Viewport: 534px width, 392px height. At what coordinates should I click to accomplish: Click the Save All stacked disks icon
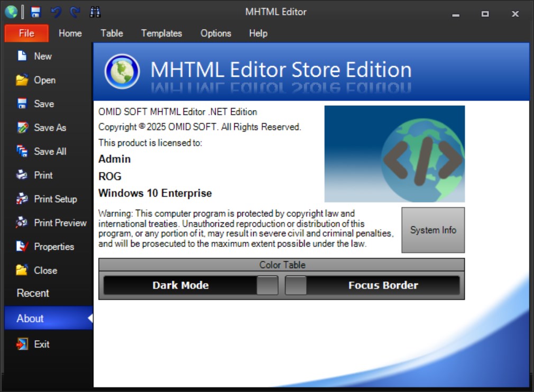22,151
